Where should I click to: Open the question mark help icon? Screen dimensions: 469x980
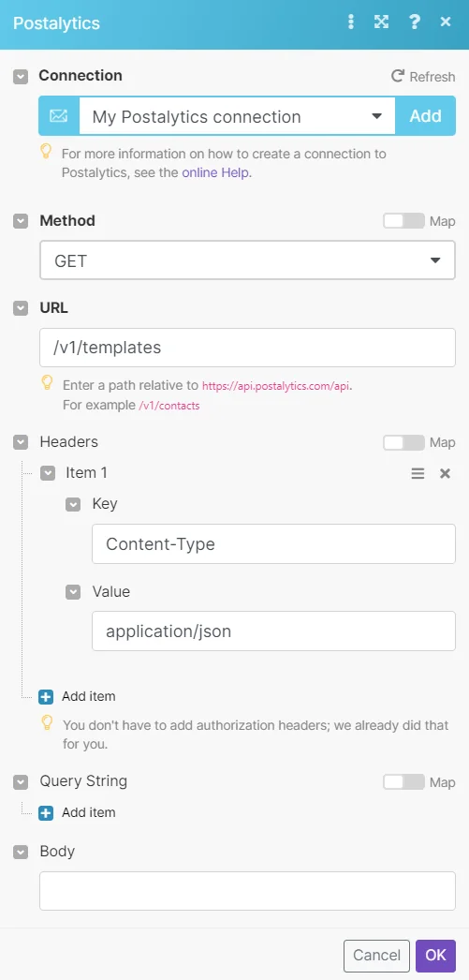pyautogui.click(x=414, y=22)
